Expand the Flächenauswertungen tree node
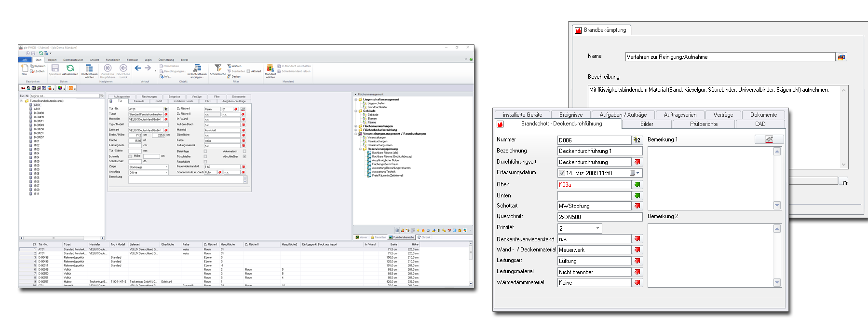The image size is (868, 333). click(x=356, y=126)
